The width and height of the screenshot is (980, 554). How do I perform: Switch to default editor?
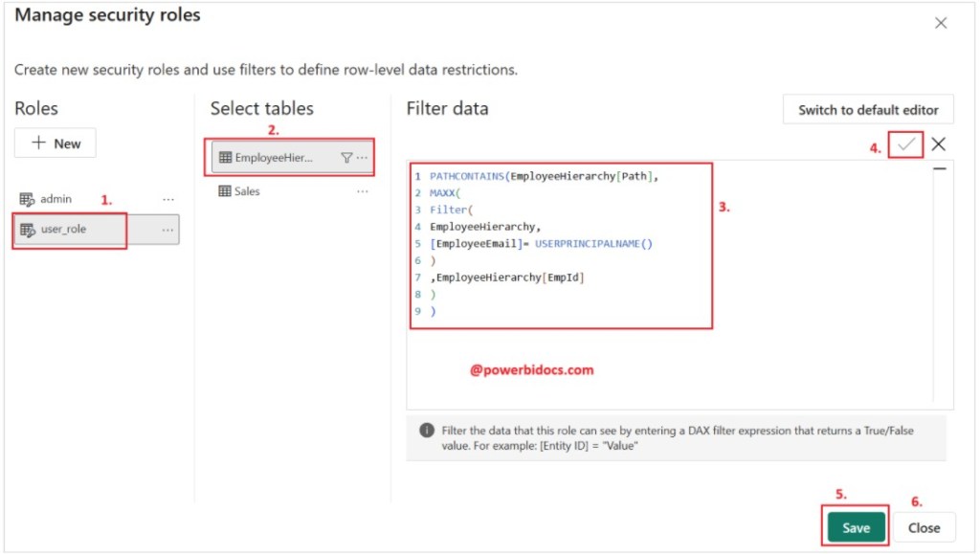(867, 109)
